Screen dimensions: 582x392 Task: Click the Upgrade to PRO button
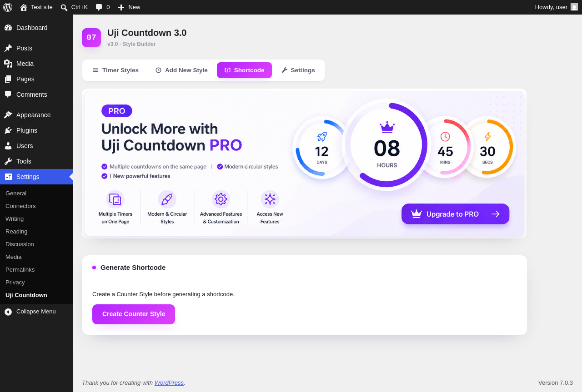[455, 214]
